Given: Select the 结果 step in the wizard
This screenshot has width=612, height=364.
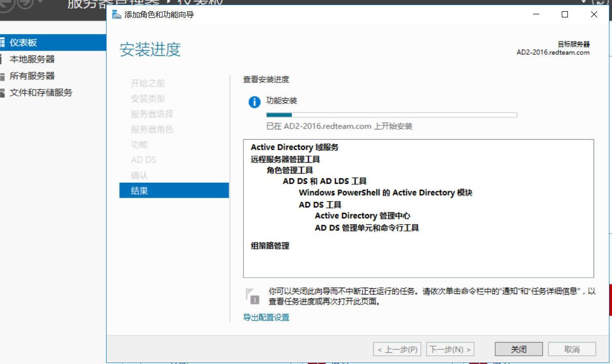Looking at the screenshot, I should 174,190.
